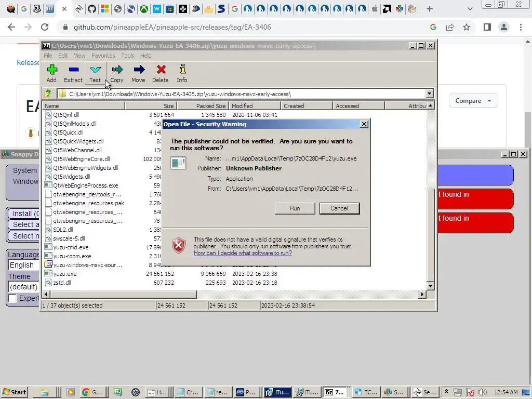Close the Open File Security Warning dialog
Viewport: 532px width, 399px height.
364,124
